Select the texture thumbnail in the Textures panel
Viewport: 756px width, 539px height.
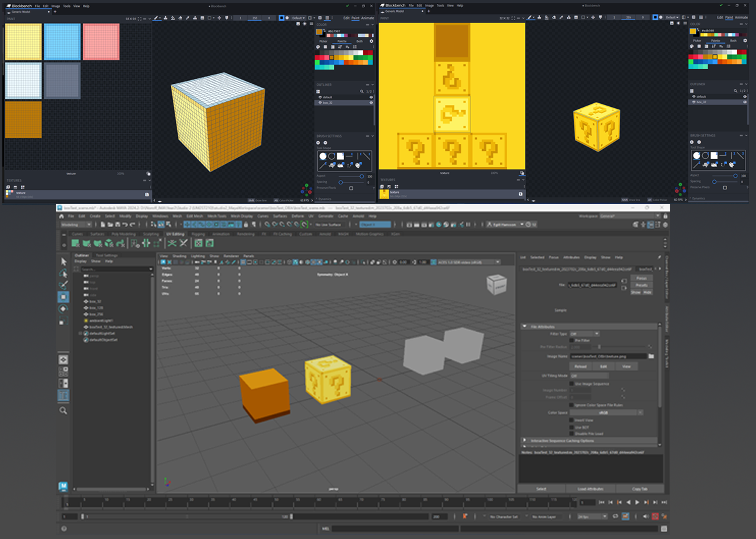tap(10, 194)
